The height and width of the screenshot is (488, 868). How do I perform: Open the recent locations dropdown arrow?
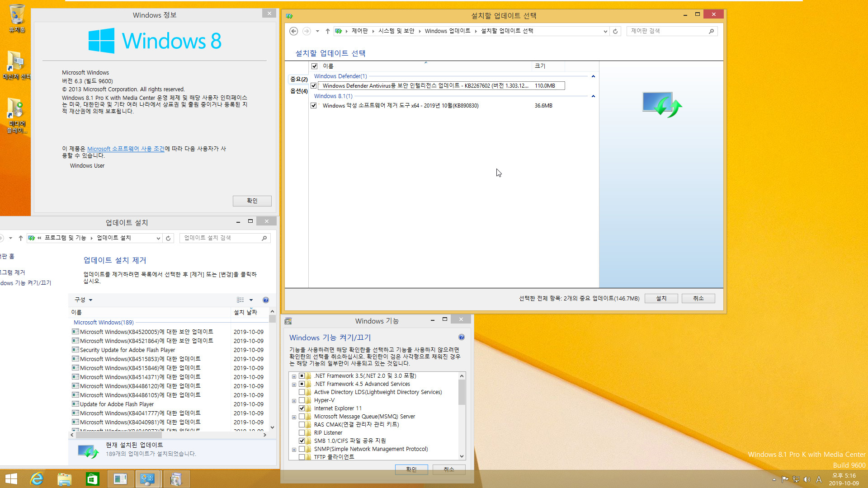click(x=317, y=31)
